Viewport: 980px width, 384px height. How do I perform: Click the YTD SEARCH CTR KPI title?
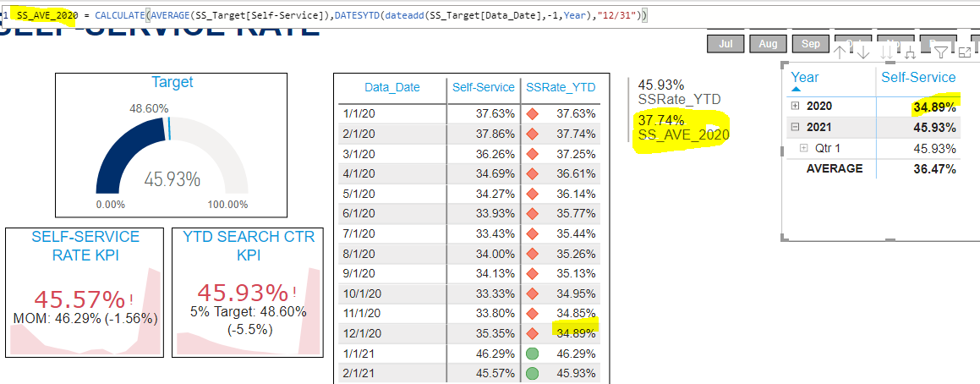[x=249, y=246]
